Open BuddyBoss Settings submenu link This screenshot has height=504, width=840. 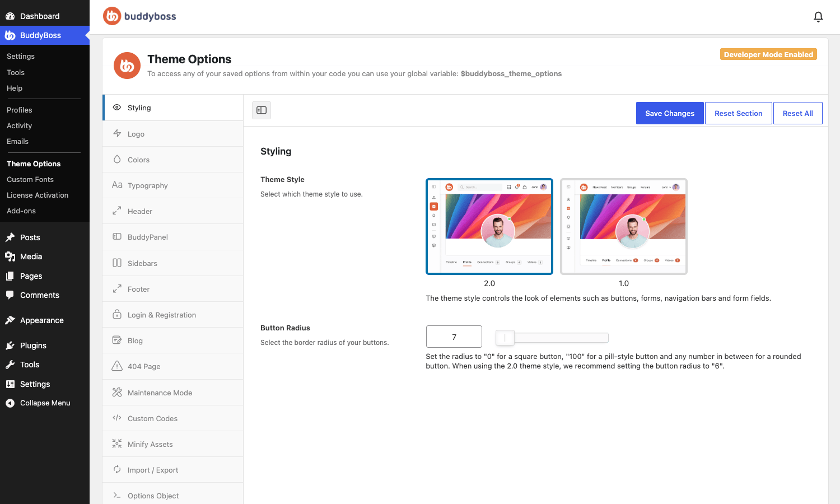click(21, 57)
